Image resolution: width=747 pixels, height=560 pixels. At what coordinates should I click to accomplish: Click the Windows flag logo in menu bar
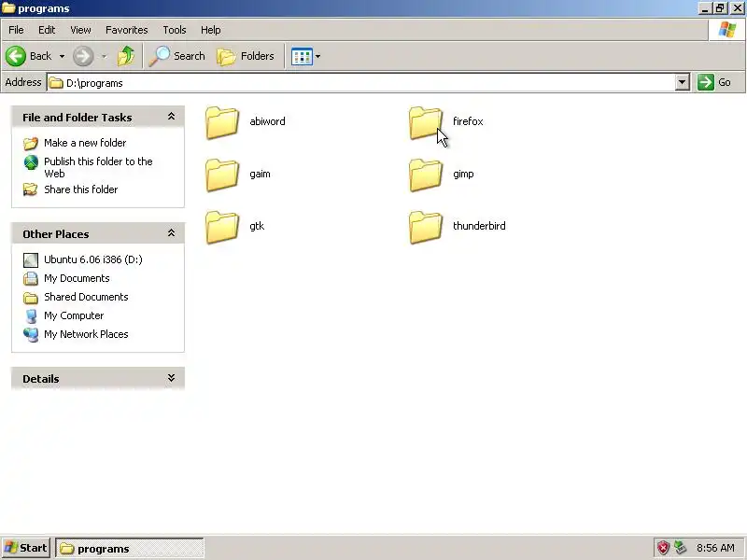point(727,30)
